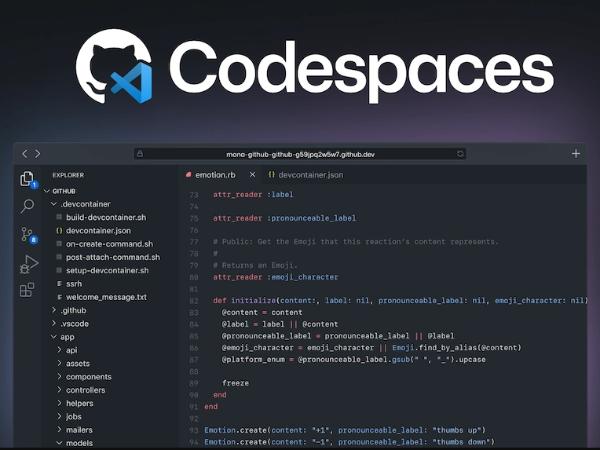Image resolution: width=600 pixels, height=450 pixels.
Task: Click the '@content = content' line
Action: [262, 312]
